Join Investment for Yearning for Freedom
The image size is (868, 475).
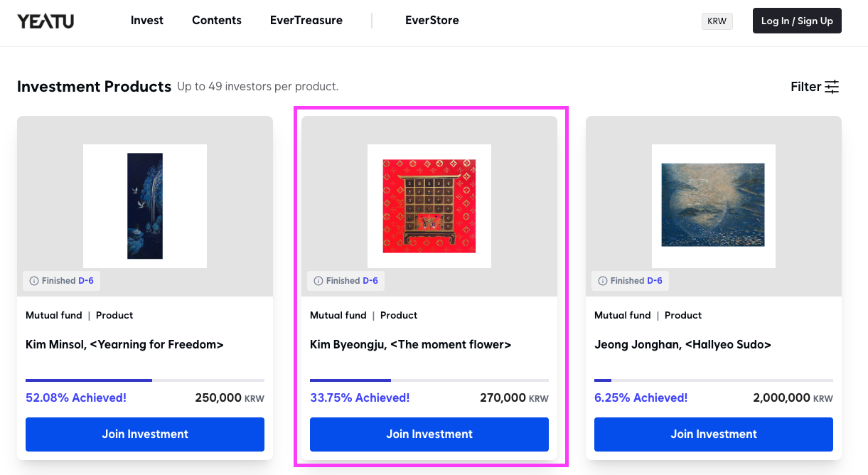[x=145, y=434]
